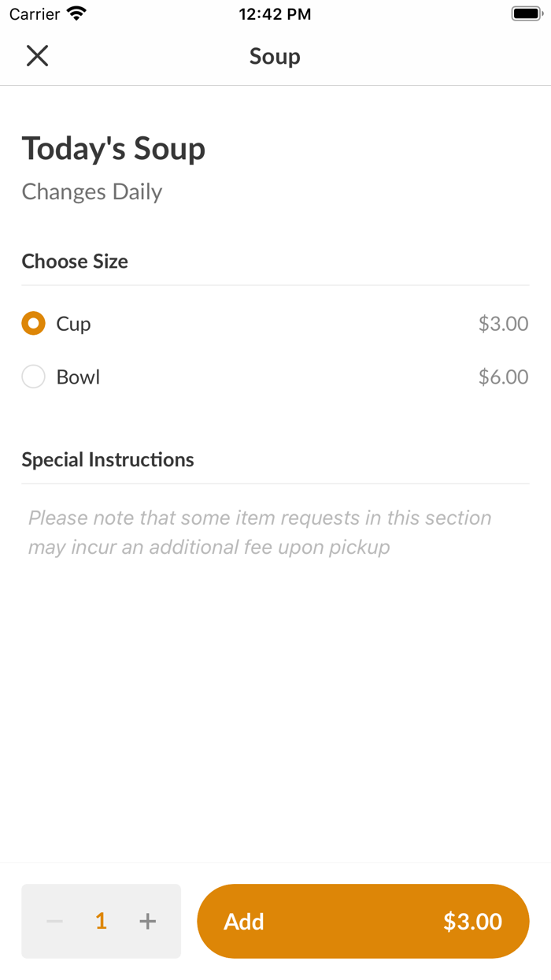
Task: Tap the quantity number 1
Action: 101,921
